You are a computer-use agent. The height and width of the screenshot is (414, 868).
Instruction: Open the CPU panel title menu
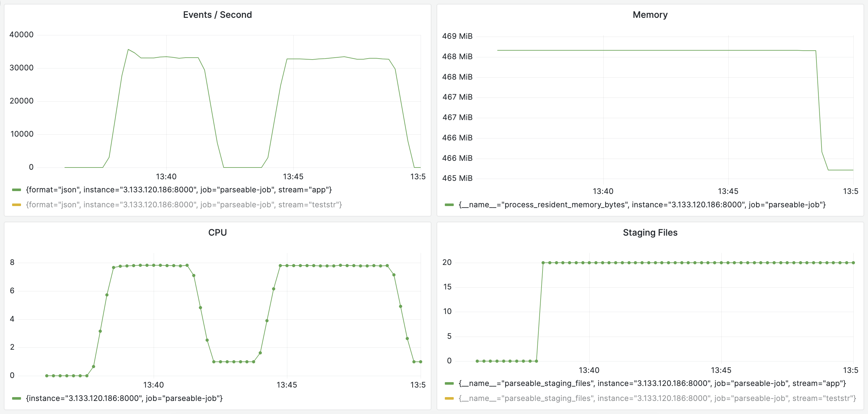tap(217, 232)
